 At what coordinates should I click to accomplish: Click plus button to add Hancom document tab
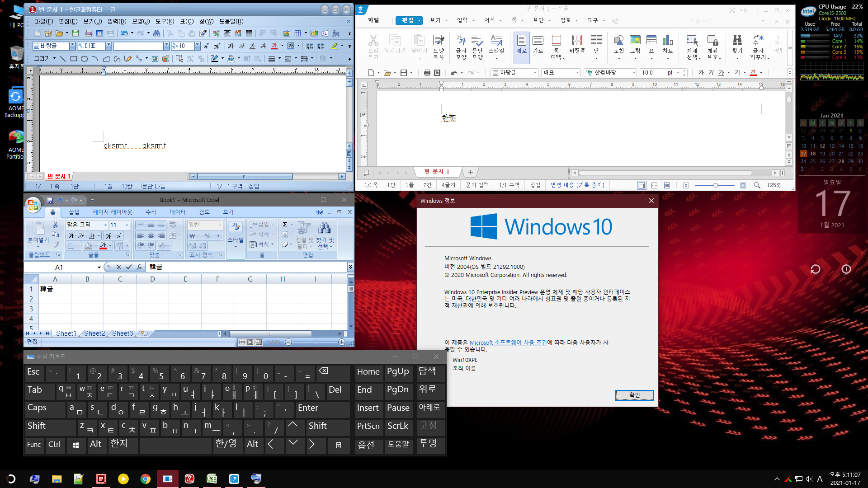[471, 172]
